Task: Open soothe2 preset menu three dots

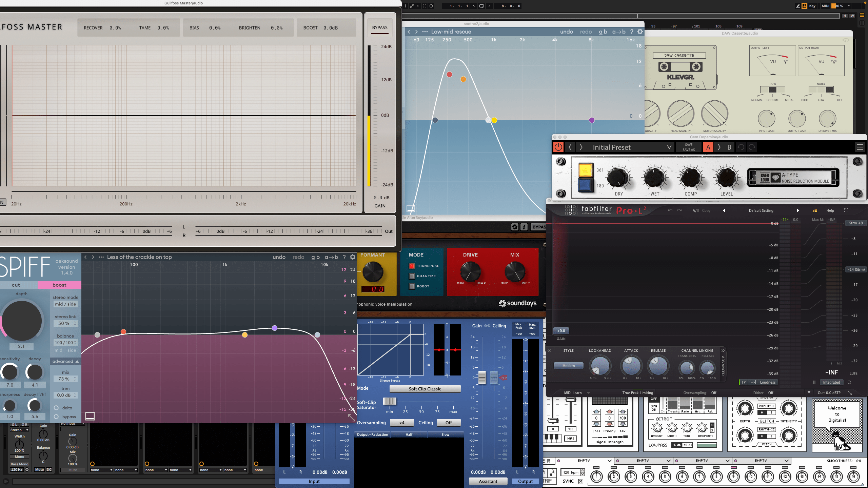Action: [425, 32]
